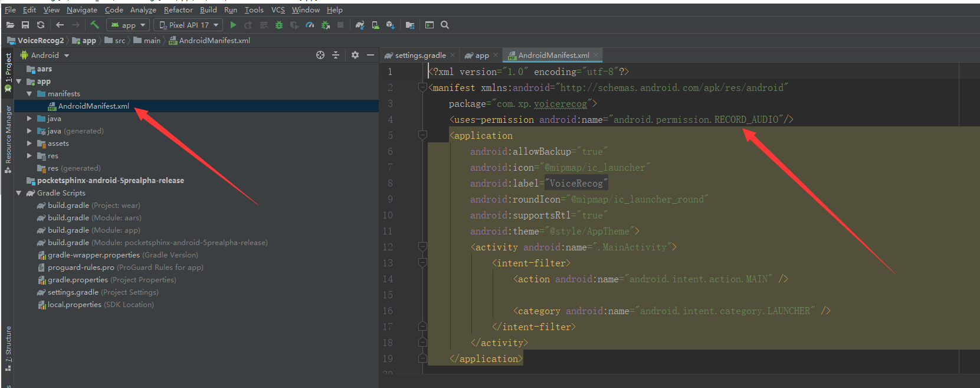Run the app with the green play icon

(x=234, y=25)
